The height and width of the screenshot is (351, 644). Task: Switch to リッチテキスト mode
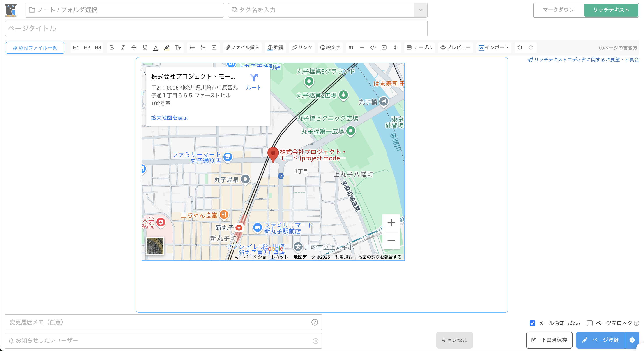[611, 10]
